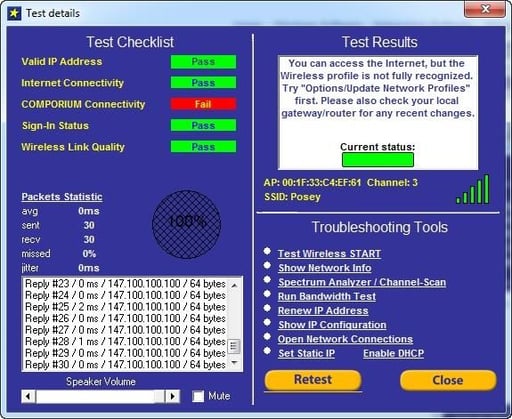Image resolution: width=512 pixels, height=419 pixels.
Task: Select the Reply #28 / 1 ms log line
Action: [125, 341]
